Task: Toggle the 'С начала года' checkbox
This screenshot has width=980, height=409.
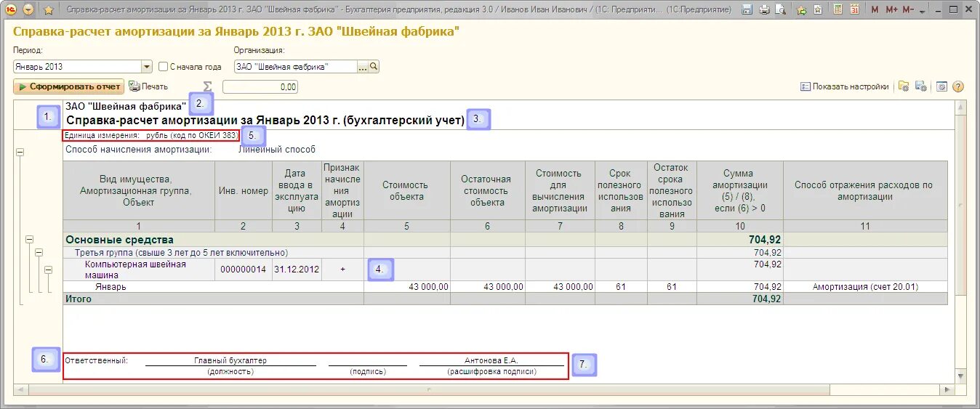Action: pos(163,67)
